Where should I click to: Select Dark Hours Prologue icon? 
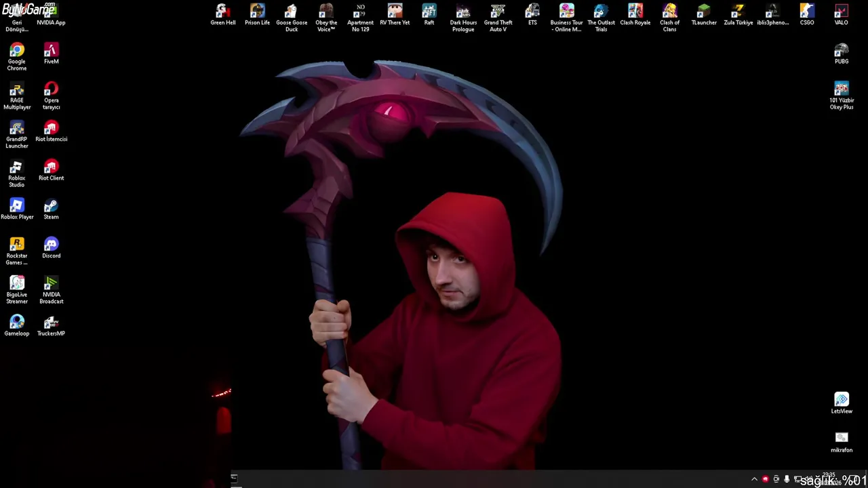463,18
